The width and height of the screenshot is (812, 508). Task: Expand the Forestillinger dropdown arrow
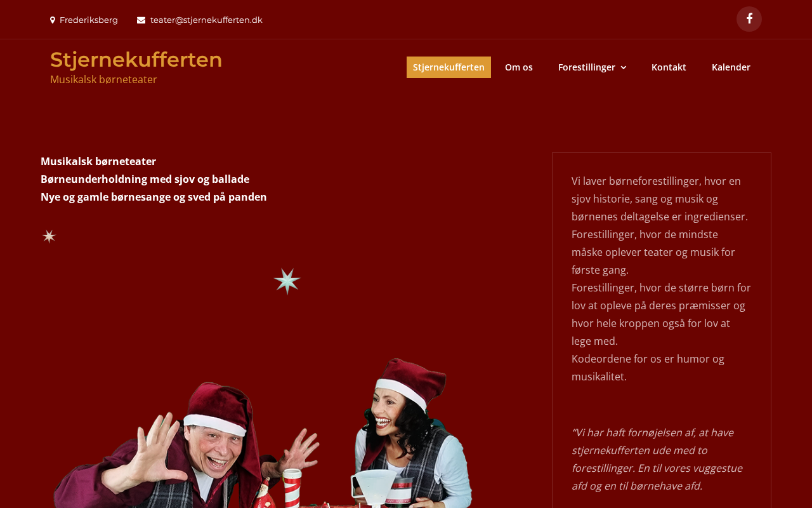(x=623, y=67)
